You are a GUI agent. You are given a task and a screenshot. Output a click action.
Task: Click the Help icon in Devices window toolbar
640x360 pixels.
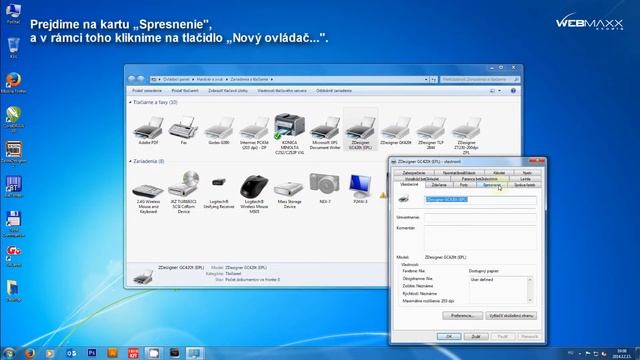[x=513, y=91]
